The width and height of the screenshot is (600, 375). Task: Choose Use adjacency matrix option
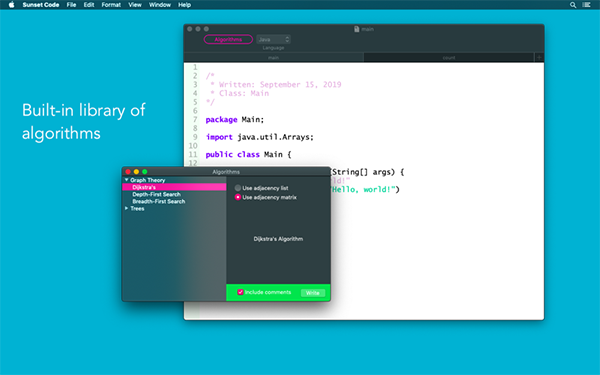[238, 197]
